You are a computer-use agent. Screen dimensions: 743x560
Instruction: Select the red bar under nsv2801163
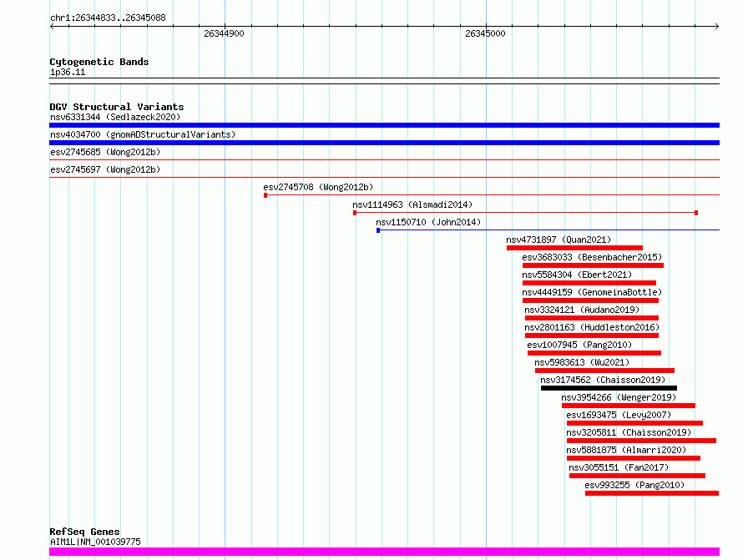pos(592,335)
